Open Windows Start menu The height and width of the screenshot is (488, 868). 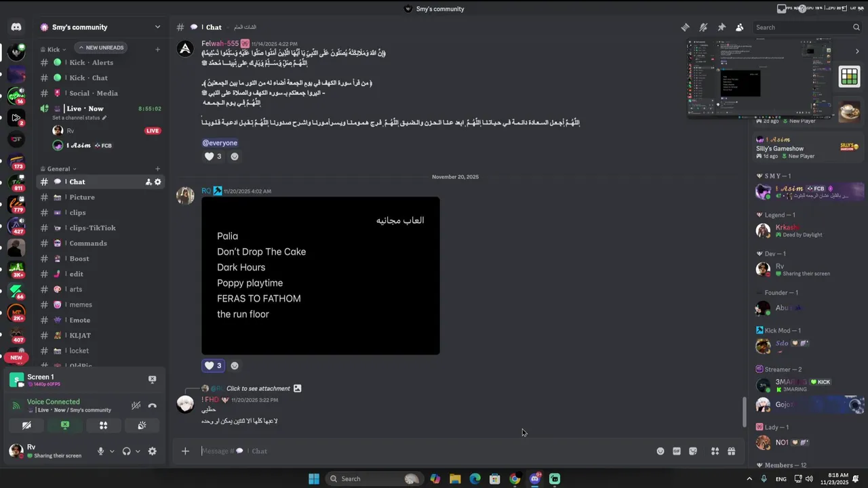pyautogui.click(x=314, y=479)
